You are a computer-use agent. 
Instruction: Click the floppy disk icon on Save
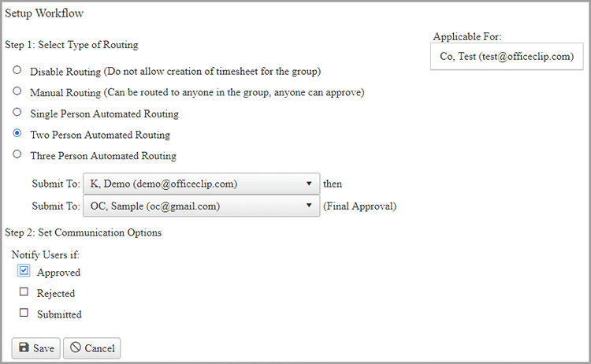24,347
